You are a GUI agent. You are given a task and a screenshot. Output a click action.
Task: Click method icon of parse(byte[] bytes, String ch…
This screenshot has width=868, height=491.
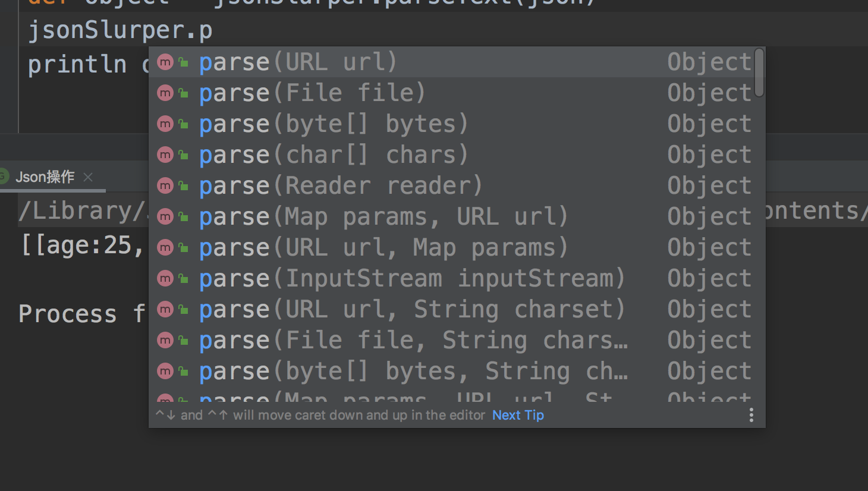click(165, 371)
